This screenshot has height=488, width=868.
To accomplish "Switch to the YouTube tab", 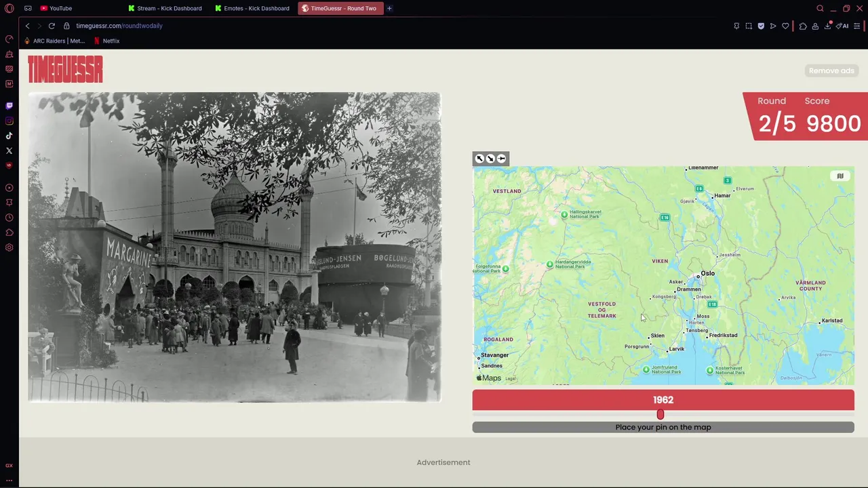I will click(56, 8).
